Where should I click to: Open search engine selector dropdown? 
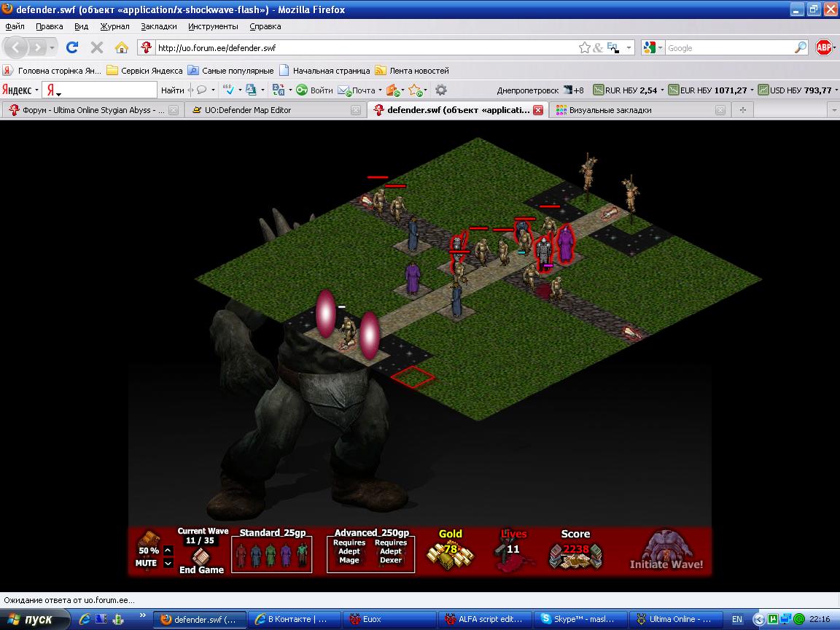(x=653, y=47)
